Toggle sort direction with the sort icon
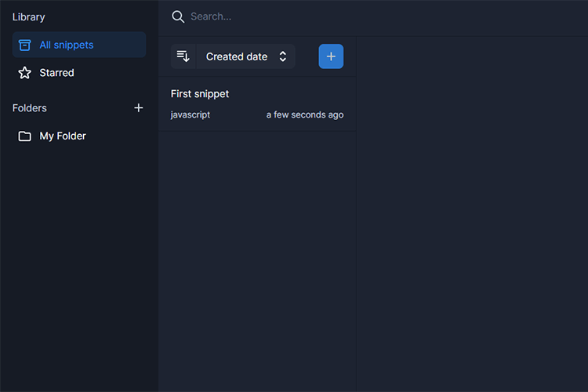Image resolution: width=588 pixels, height=392 pixels. [183, 56]
